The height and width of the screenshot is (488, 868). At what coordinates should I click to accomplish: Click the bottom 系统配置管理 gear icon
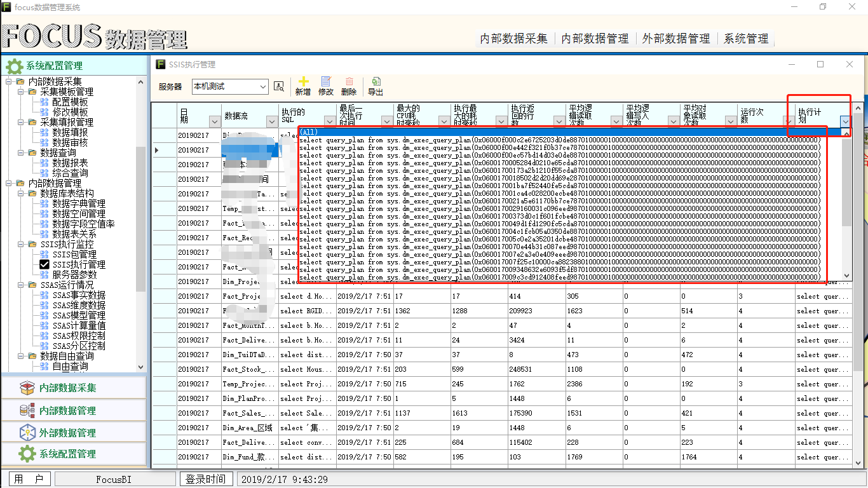click(x=27, y=454)
